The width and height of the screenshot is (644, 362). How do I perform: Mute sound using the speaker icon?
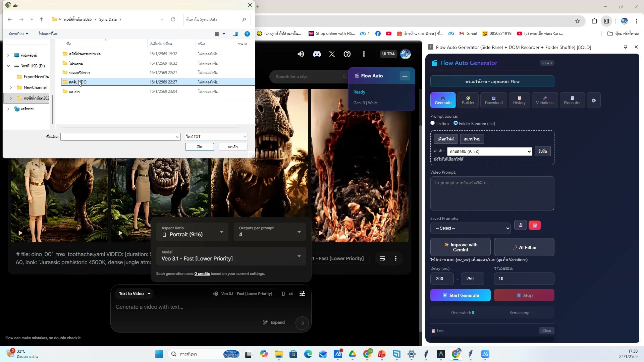click(x=301, y=54)
